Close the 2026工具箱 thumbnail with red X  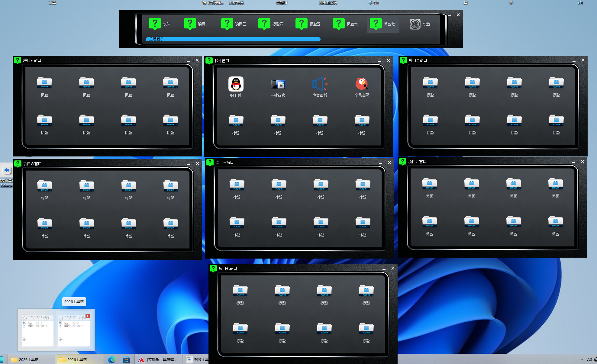[x=88, y=316]
